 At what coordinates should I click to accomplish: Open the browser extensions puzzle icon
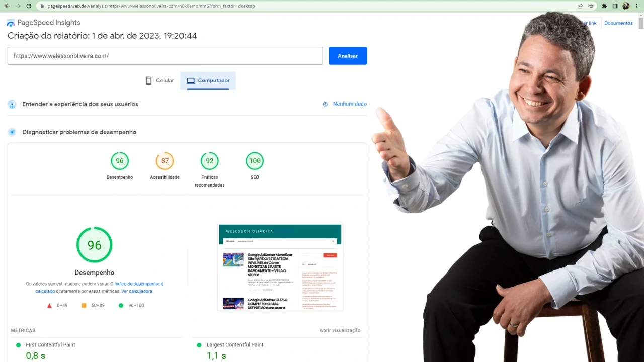(604, 6)
